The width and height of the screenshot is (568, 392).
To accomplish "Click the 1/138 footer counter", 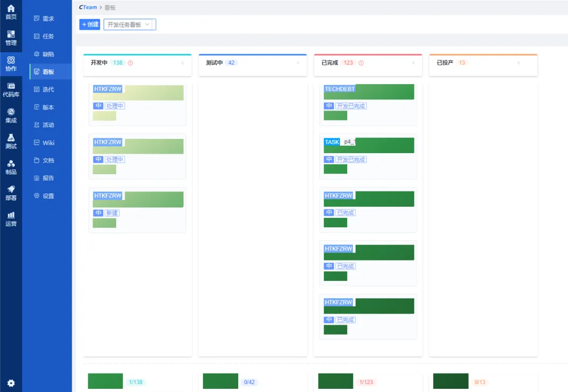I will click(136, 382).
